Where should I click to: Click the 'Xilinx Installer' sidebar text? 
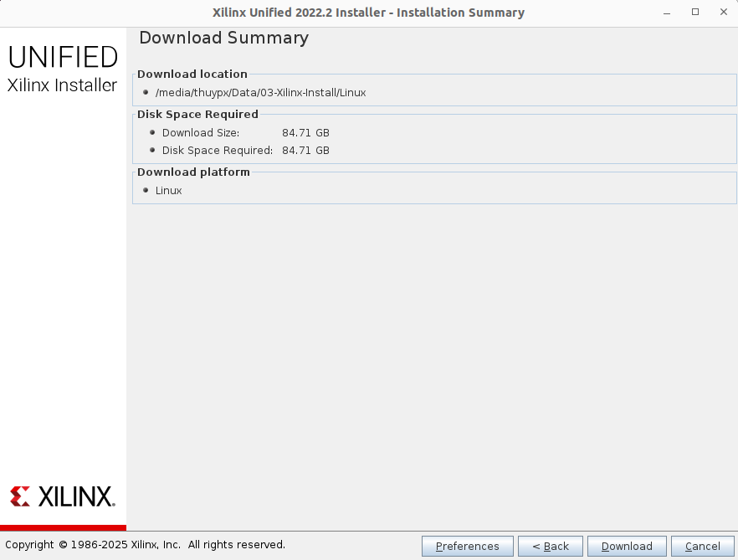click(62, 85)
